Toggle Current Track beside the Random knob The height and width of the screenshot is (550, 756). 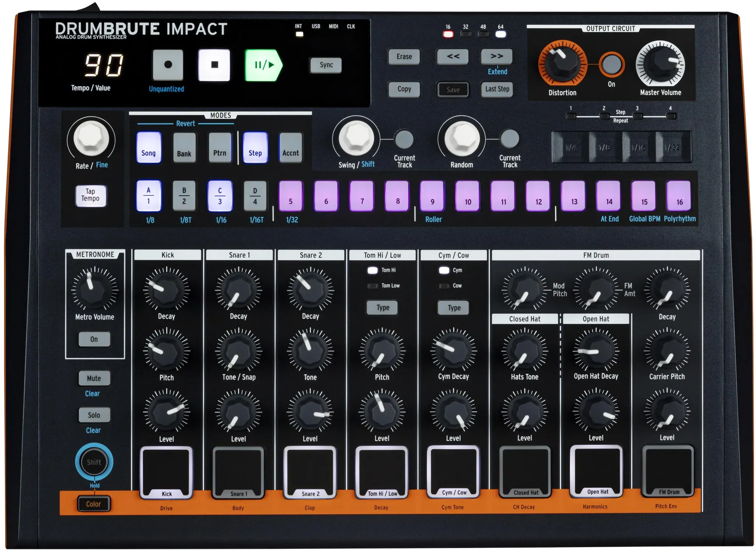point(509,139)
